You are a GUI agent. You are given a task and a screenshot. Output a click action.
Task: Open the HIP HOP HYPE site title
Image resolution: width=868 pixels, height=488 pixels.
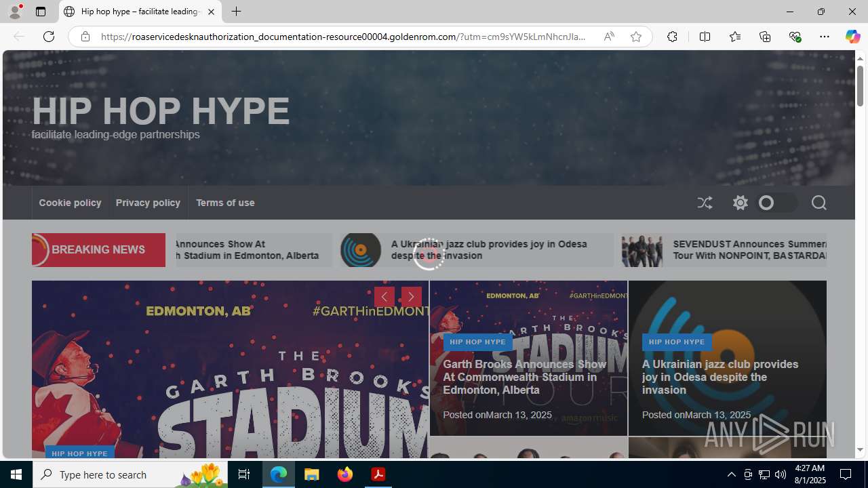161,110
